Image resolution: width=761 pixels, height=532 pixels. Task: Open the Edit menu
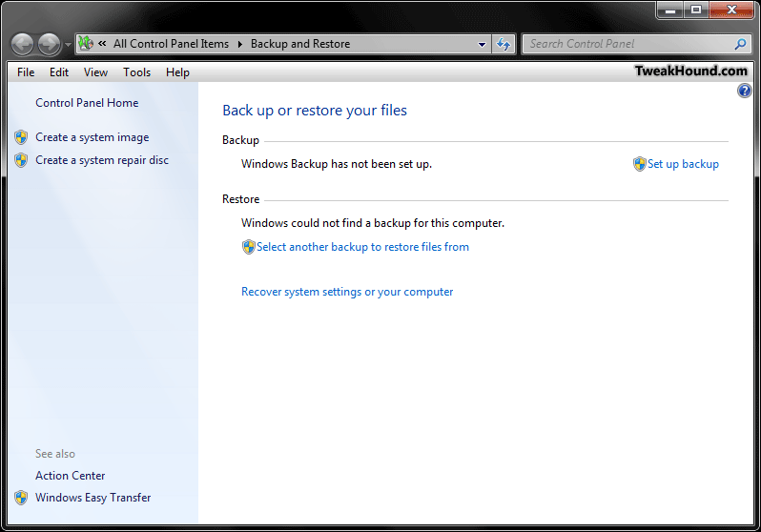(59, 72)
